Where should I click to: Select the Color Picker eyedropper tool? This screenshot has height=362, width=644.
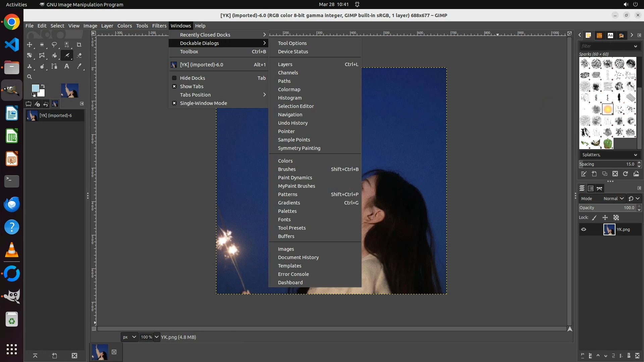pos(79,66)
